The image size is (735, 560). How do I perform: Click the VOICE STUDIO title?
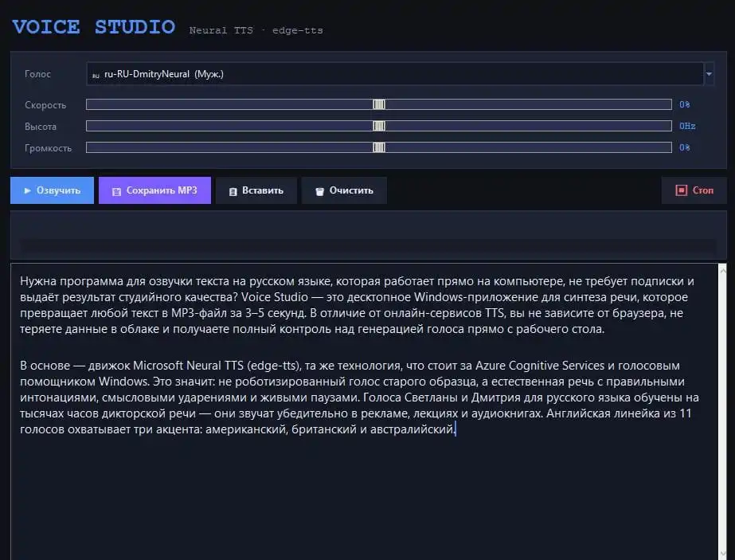point(94,27)
